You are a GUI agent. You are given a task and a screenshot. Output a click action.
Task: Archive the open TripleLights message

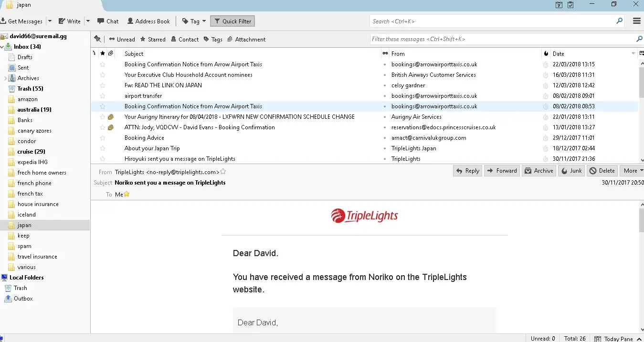pyautogui.click(x=539, y=171)
